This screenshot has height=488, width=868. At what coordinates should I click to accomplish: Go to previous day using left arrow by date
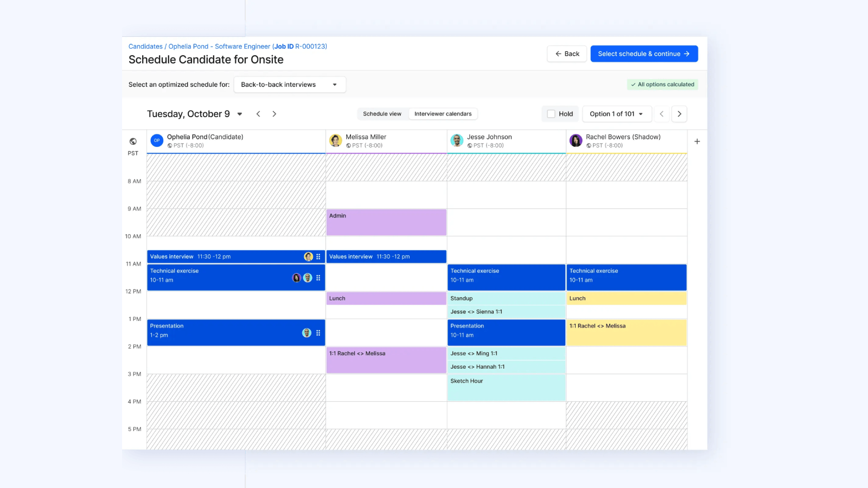click(x=258, y=114)
